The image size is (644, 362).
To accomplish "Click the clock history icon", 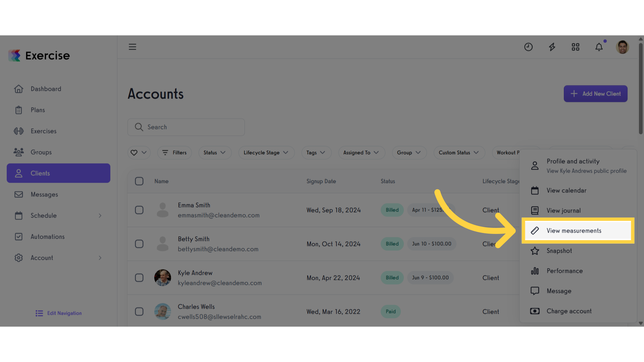I will 529,47.
